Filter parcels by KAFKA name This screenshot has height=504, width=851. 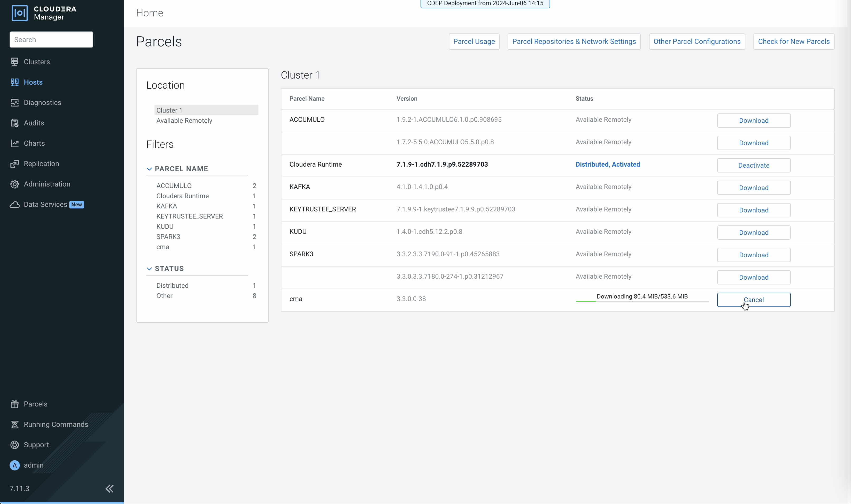(x=167, y=206)
